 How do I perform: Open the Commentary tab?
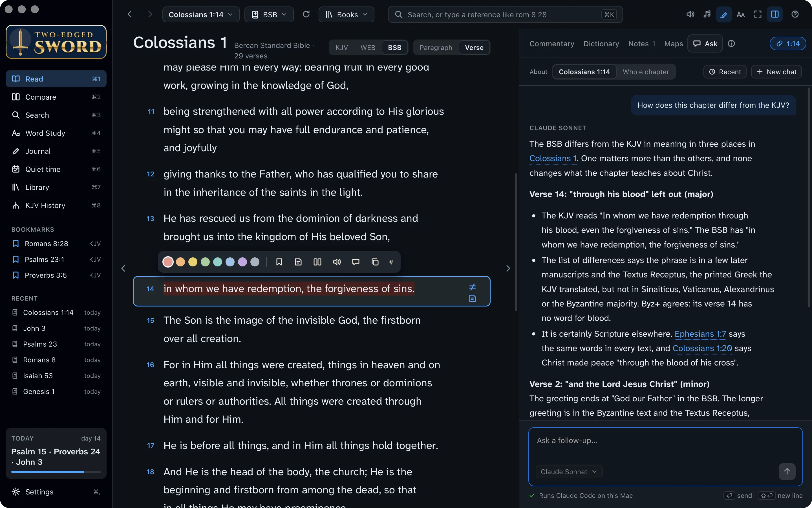[x=551, y=44]
